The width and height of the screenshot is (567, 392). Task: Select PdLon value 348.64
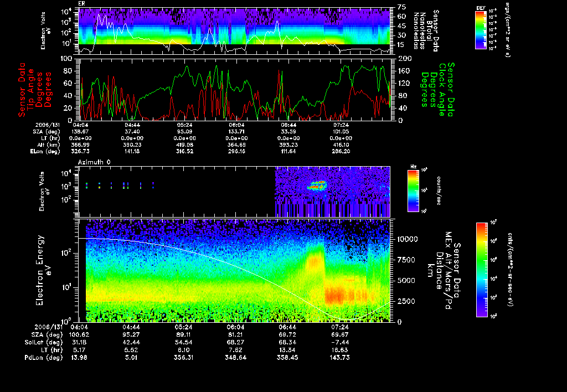tap(235, 358)
